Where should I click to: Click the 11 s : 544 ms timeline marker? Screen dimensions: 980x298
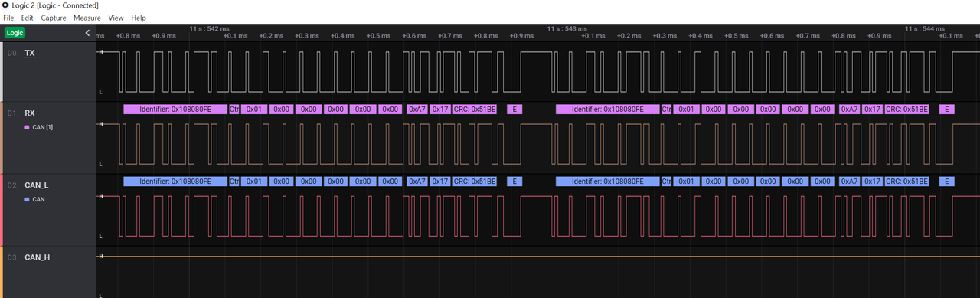click(x=924, y=28)
